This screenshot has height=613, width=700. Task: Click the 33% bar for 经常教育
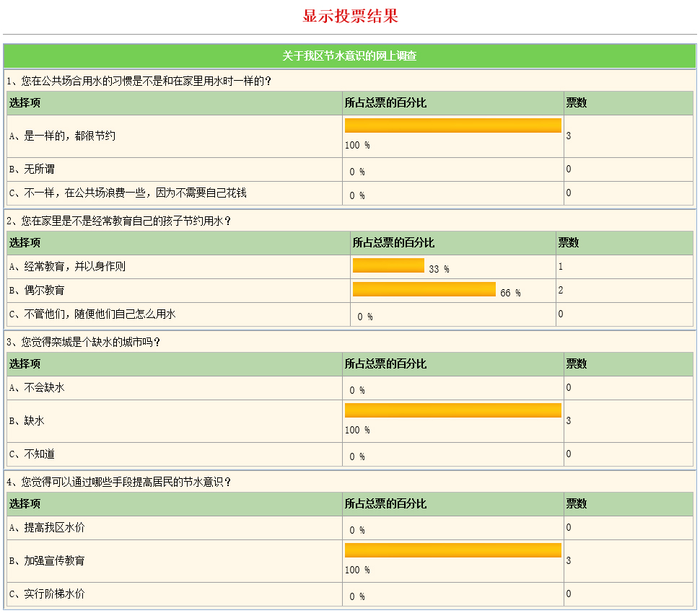[x=388, y=265]
